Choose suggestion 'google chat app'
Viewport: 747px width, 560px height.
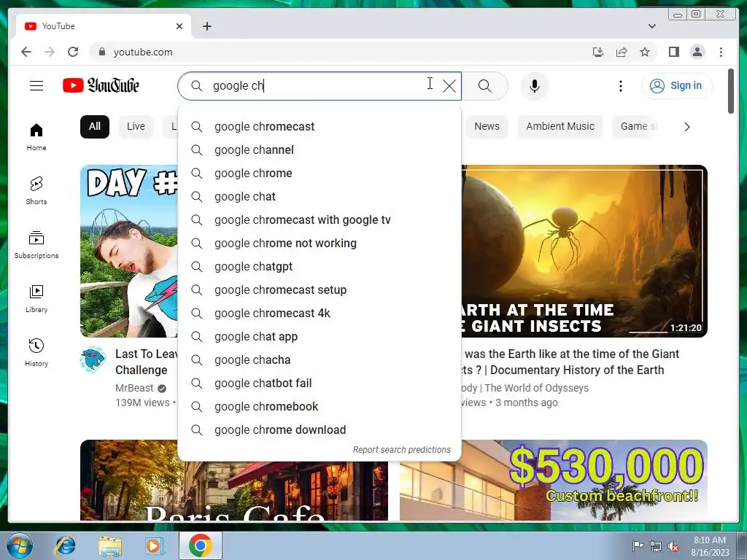tap(320, 337)
